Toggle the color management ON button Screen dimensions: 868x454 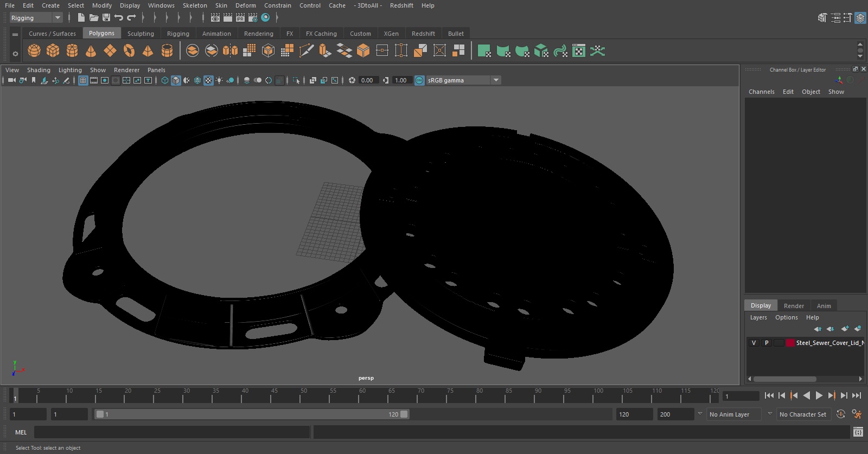419,80
